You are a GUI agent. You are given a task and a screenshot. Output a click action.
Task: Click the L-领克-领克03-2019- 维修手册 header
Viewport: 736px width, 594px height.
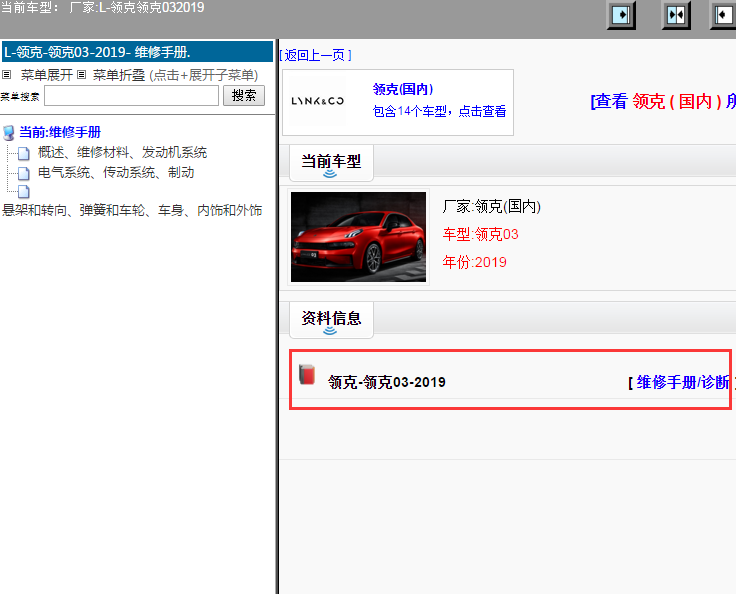pos(138,52)
